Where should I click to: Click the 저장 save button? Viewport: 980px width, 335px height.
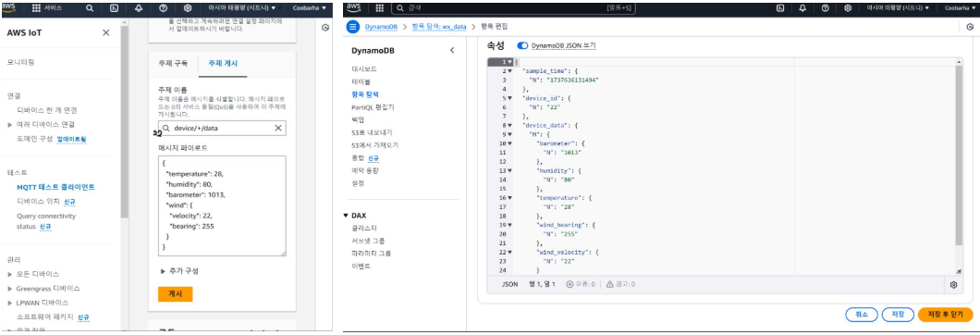pyautogui.click(x=898, y=315)
